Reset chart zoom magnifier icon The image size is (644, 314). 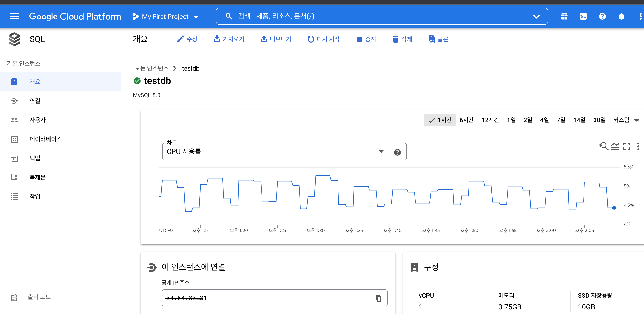(x=604, y=146)
